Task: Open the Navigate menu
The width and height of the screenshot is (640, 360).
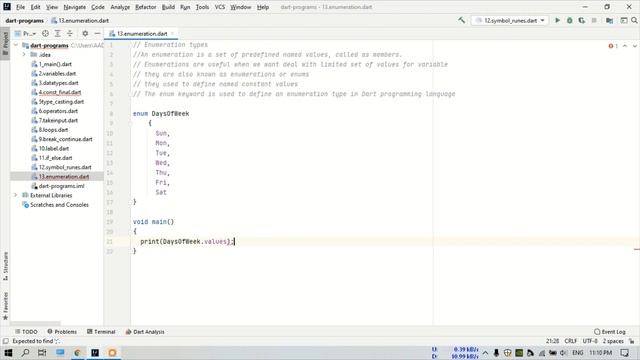Action: click(x=75, y=7)
